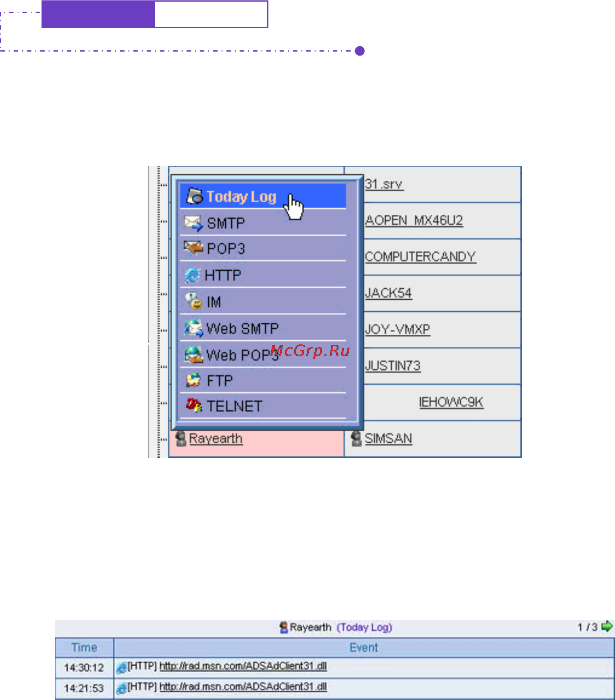
Task: Click the 14:21:53 time cell
Action: pyautogui.click(x=84, y=688)
